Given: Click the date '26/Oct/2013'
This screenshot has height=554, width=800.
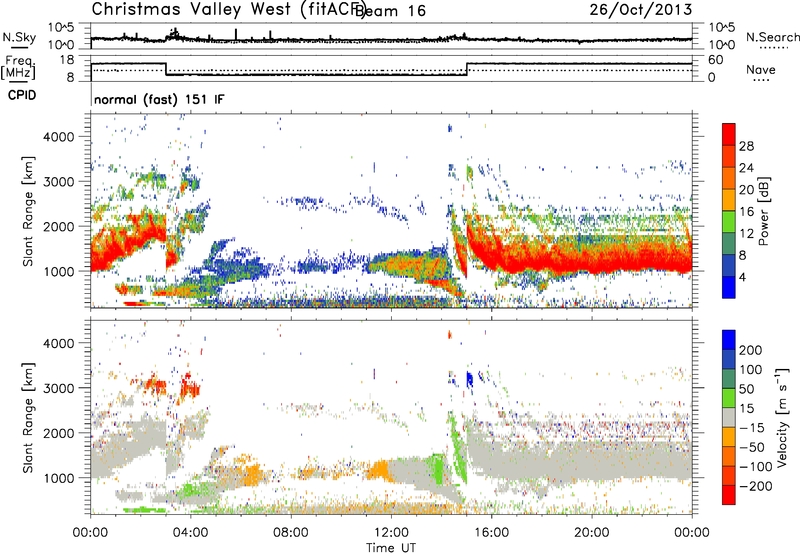Looking at the screenshot, I should 641,10.
